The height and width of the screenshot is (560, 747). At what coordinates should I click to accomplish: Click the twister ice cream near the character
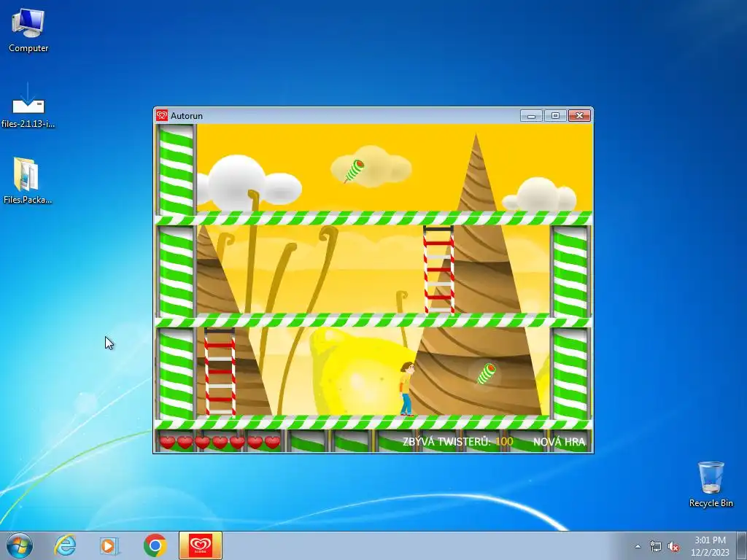pyautogui.click(x=487, y=374)
